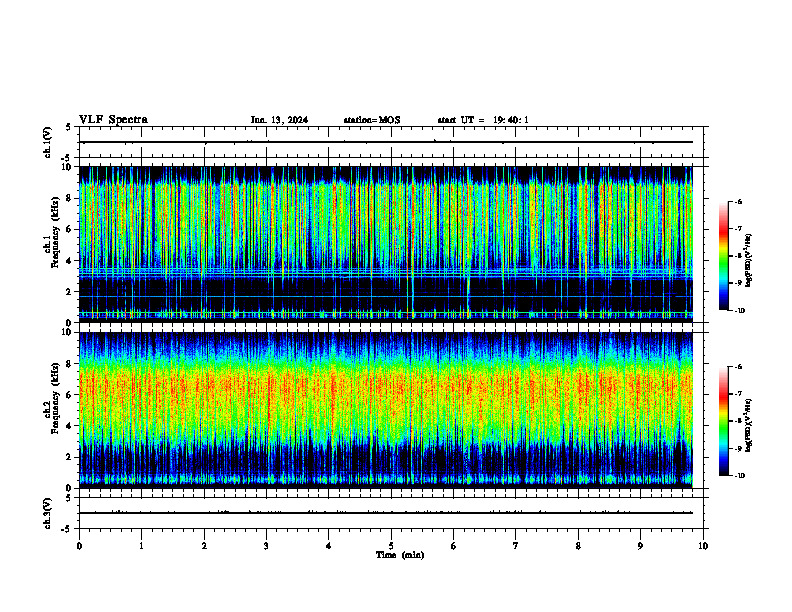This screenshot has width=792, height=612.
Task: Click the ch.3 voltage waveform strip
Action: click(x=391, y=513)
